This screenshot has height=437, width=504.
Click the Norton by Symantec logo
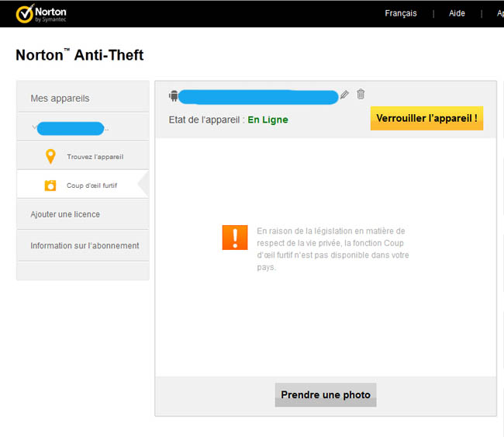41,13
